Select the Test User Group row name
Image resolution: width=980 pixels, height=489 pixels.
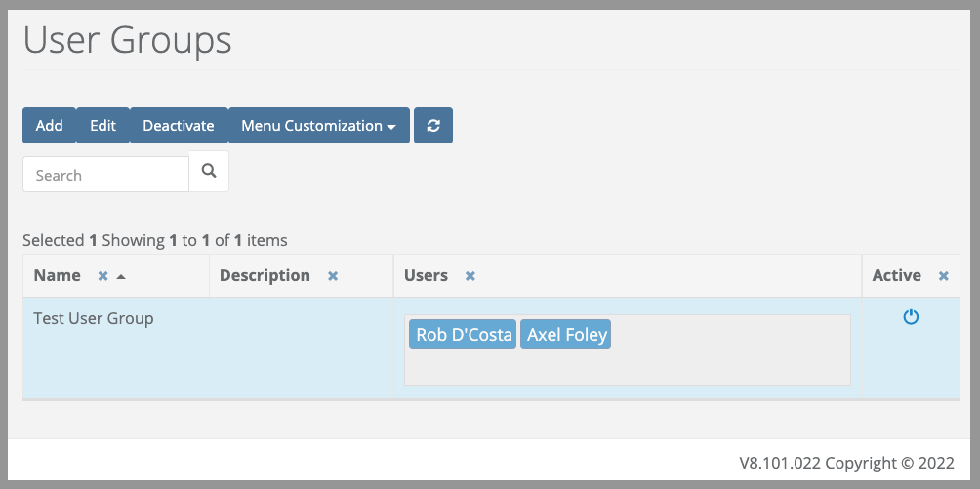pos(94,318)
